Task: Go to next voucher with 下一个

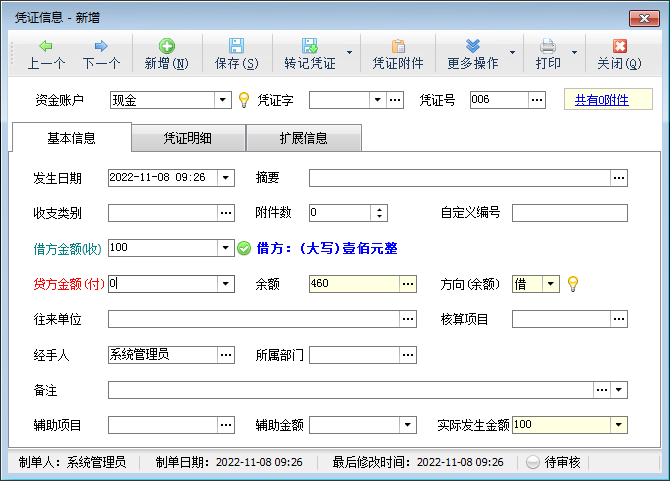Action: tap(101, 46)
